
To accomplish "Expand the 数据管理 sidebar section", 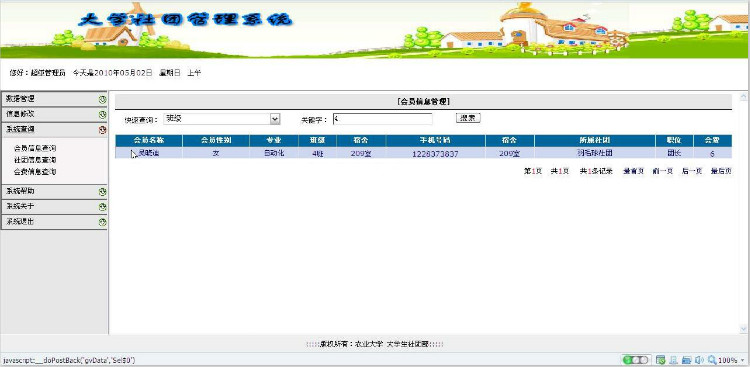I will [x=54, y=99].
